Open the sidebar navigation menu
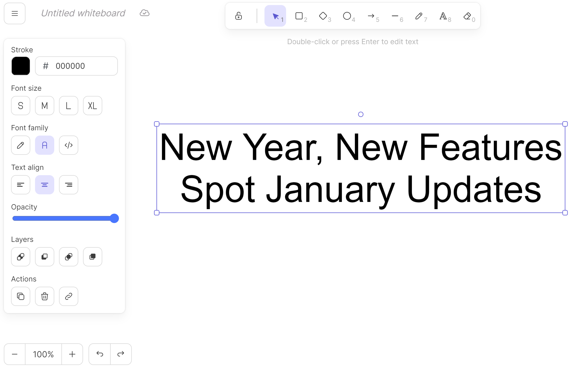The width and height of the screenshot is (588, 370). (x=14, y=13)
